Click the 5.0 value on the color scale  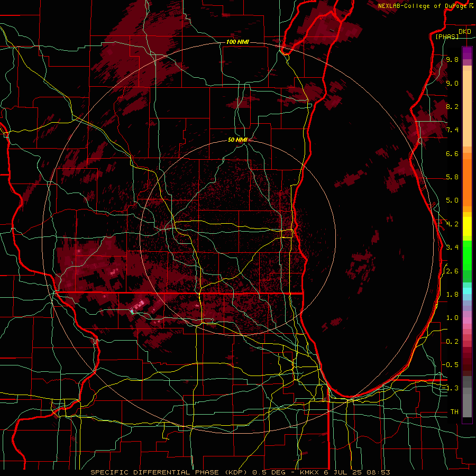[452, 200]
